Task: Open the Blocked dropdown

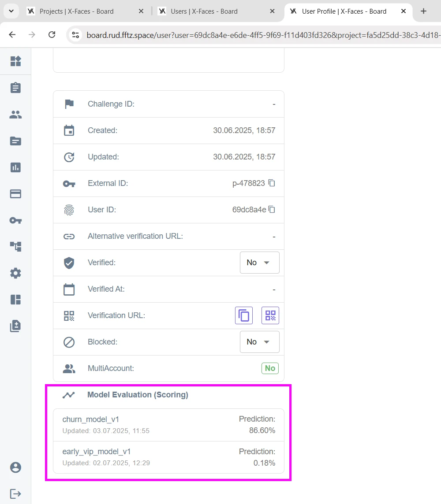Action: click(259, 342)
